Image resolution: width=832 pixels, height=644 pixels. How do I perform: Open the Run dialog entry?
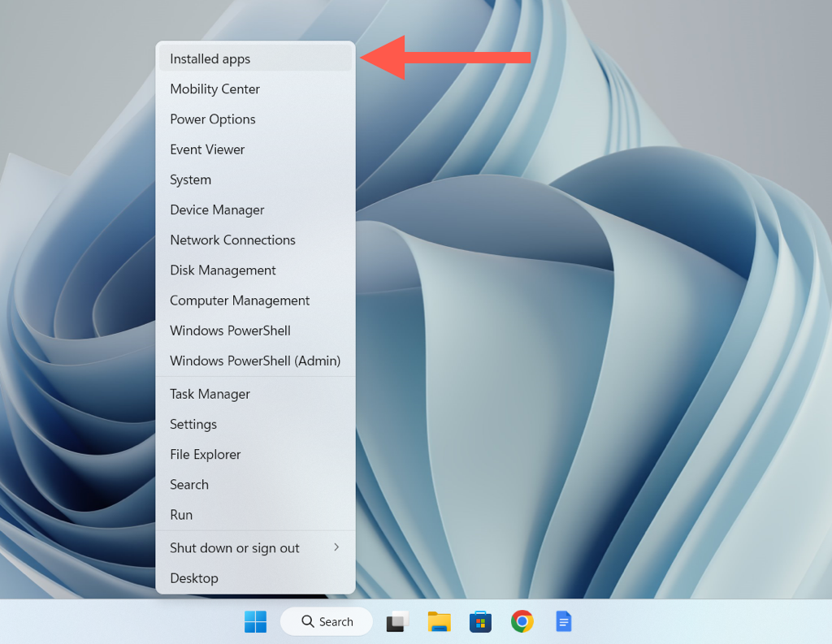[255, 515]
